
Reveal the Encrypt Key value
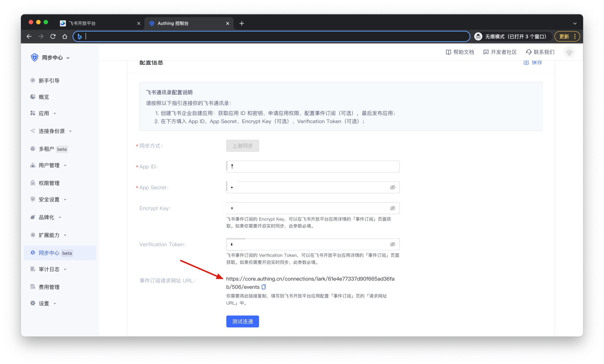pyautogui.click(x=392, y=208)
